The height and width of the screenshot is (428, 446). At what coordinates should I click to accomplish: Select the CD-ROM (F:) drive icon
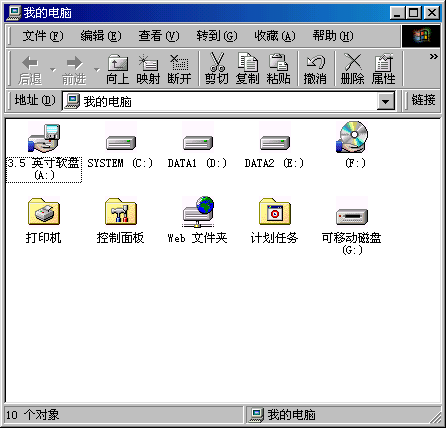(352, 137)
